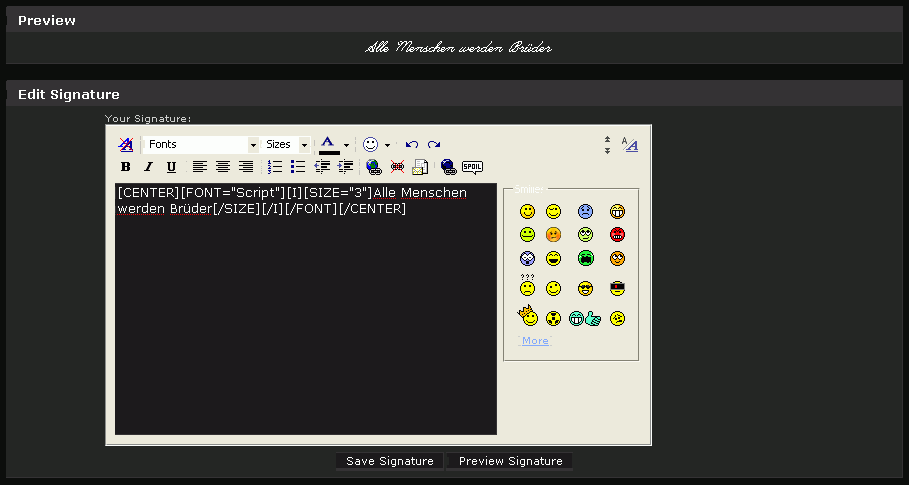Click the Remove Link red-X icon
Viewport: 909px width, 485px height.
coord(397,167)
